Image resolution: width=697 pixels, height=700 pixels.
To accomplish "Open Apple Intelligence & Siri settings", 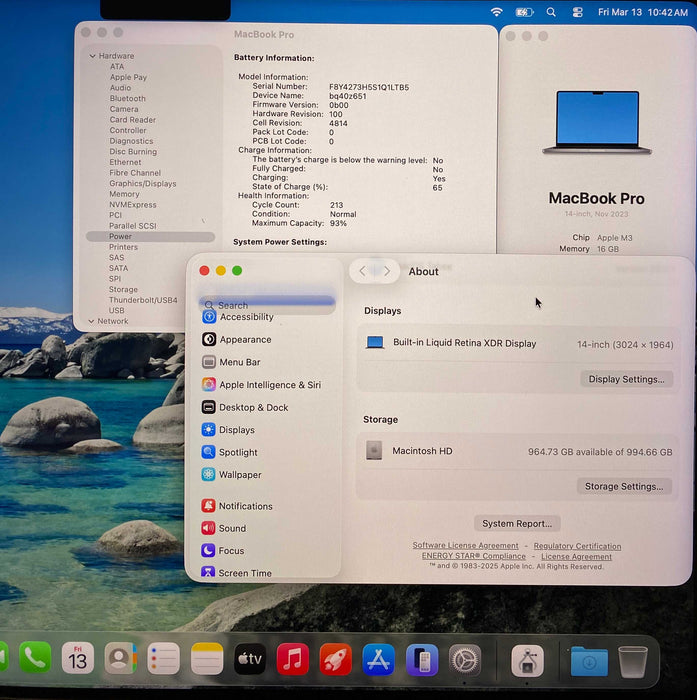I will (x=262, y=385).
